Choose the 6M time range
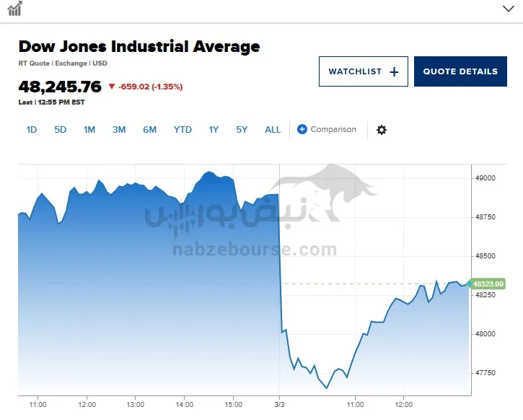The image size is (523, 420). click(x=149, y=130)
